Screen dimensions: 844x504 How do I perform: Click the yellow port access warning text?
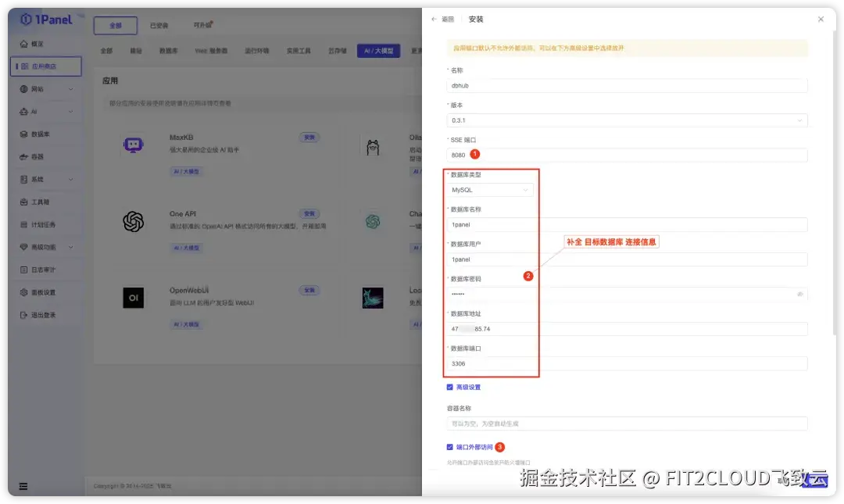coord(538,48)
